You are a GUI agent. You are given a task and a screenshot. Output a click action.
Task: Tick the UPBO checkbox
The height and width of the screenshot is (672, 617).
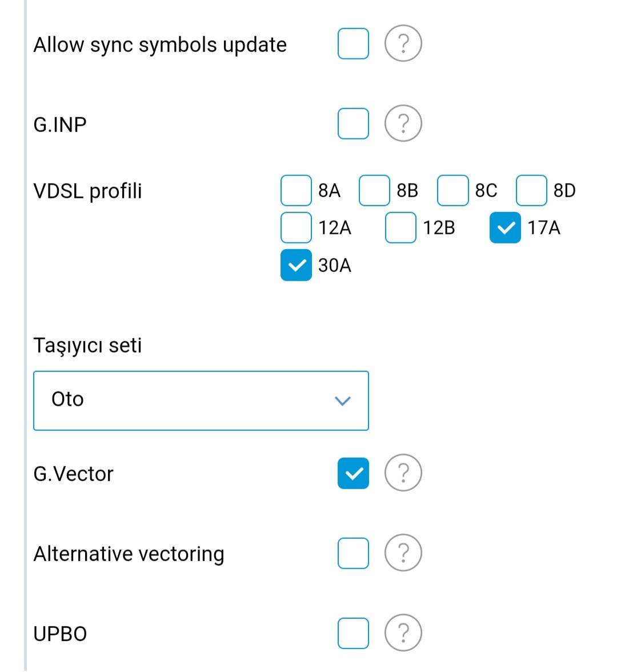(x=353, y=633)
